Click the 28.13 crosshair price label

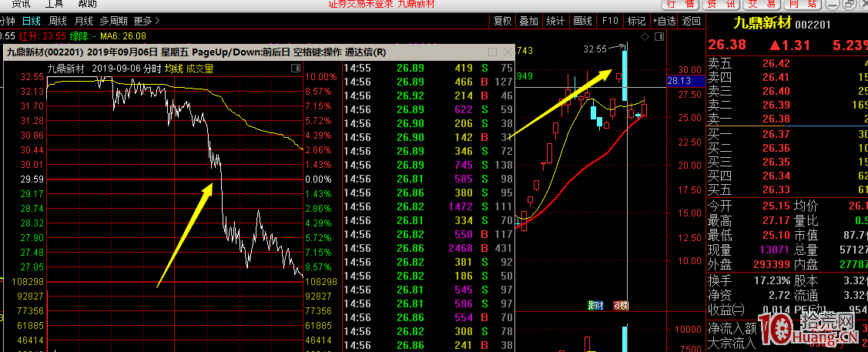(686, 81)
